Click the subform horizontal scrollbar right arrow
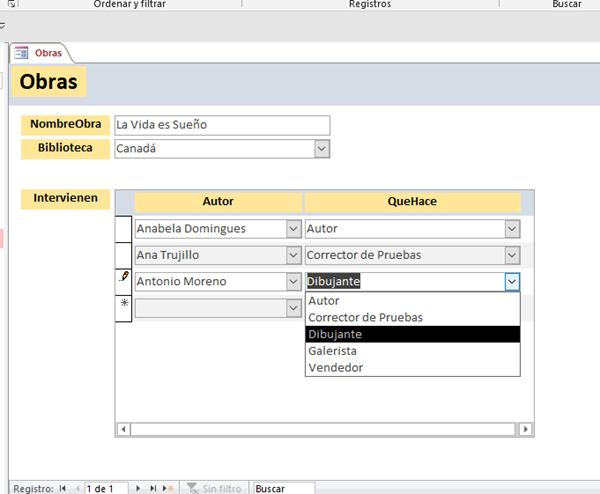 pyautogui.click(x=527, y=429)
